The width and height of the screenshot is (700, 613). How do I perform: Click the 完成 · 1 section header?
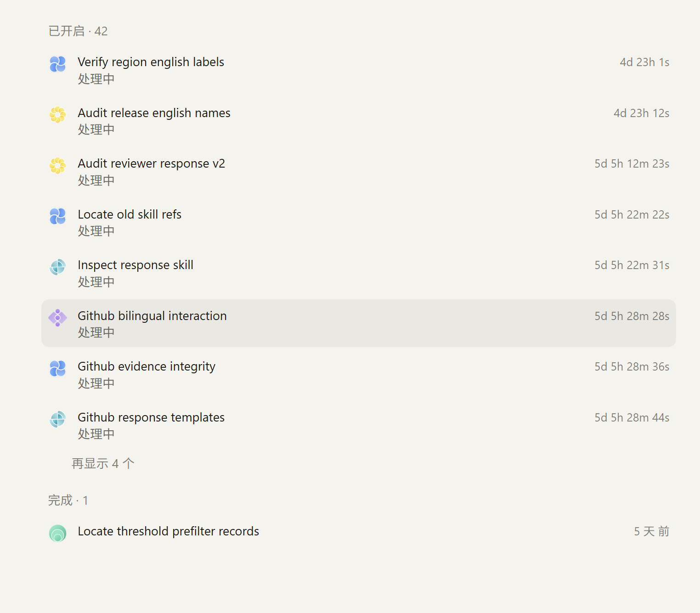(x=68, y=500)
